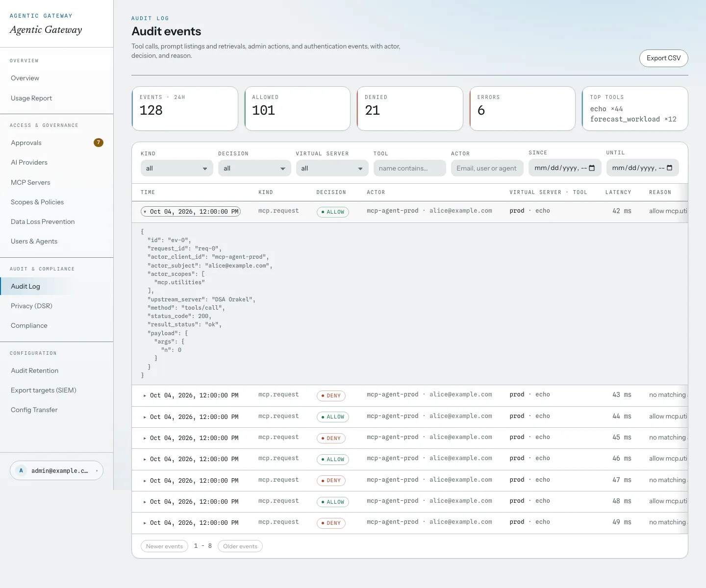Open the Kind filter dropdown

point(176,168)
